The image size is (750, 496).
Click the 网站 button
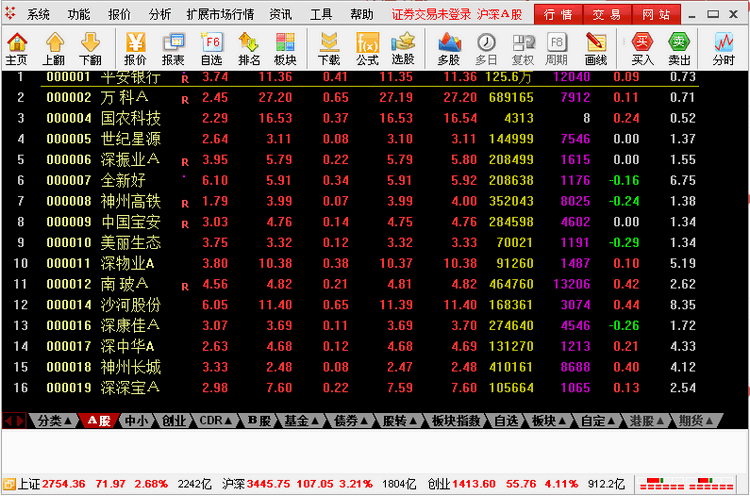click(x=656, y=14)
